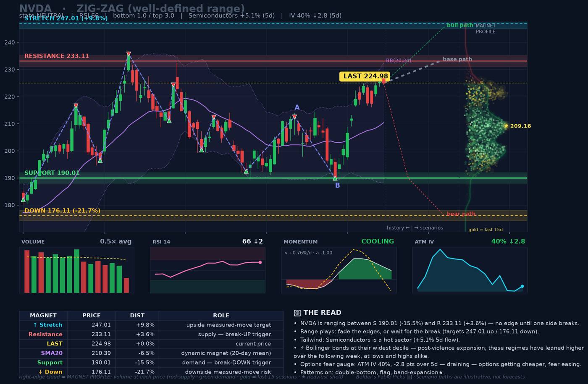Click the 'Patterns on: double-bottom' bullet
The image size is (588, 384).
[369, 373]
